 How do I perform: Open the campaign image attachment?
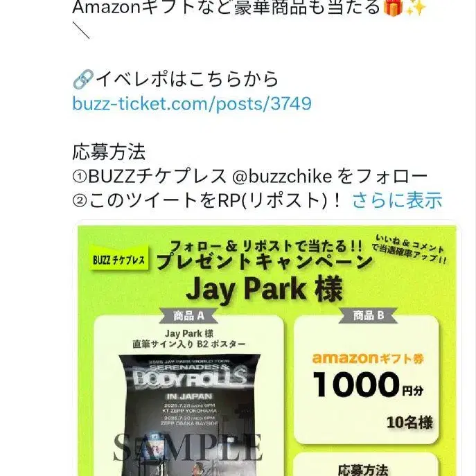pos(267,351)
